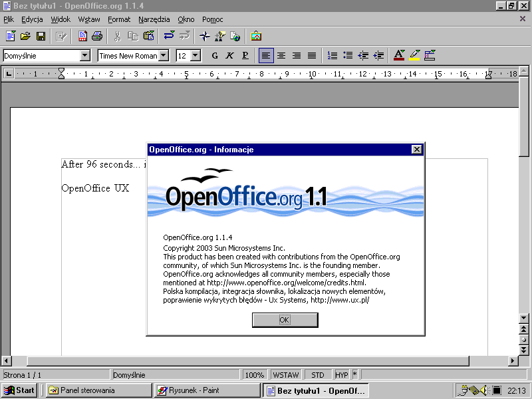Image resolution: width=532 pixels, height=399 pixels.
Task: Toggle bold formatting (G button)
Action: point(214,56)
